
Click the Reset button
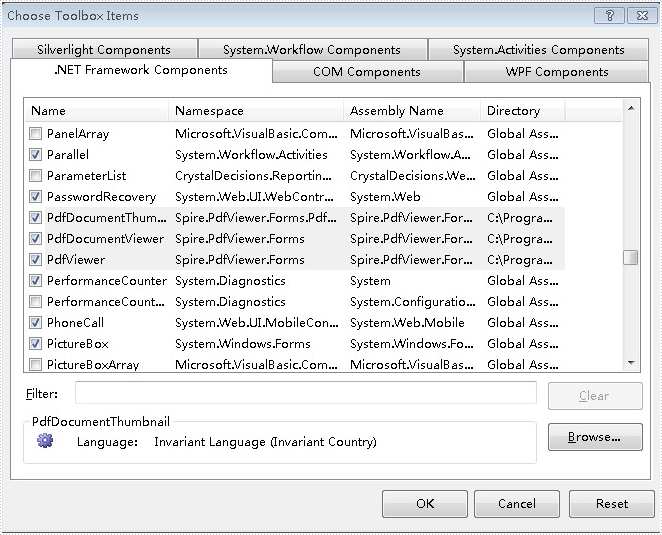tap(612, 503)
